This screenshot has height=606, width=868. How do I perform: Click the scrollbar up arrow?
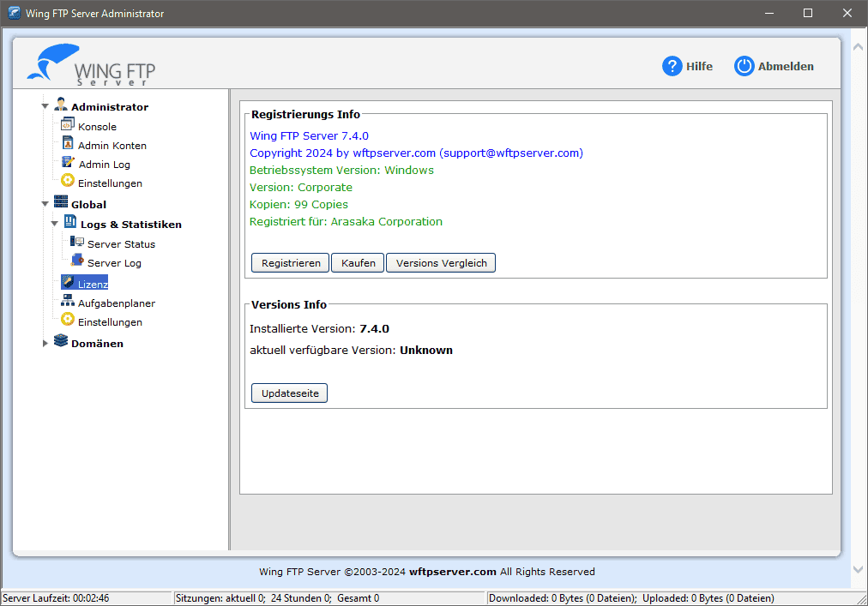click(858, 47)
